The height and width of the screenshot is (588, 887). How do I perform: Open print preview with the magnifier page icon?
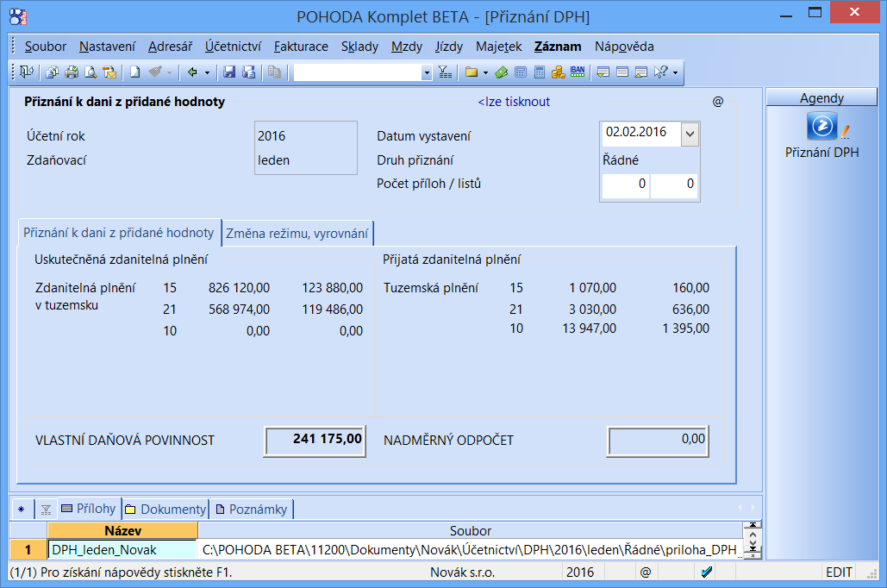pos(91,72)
